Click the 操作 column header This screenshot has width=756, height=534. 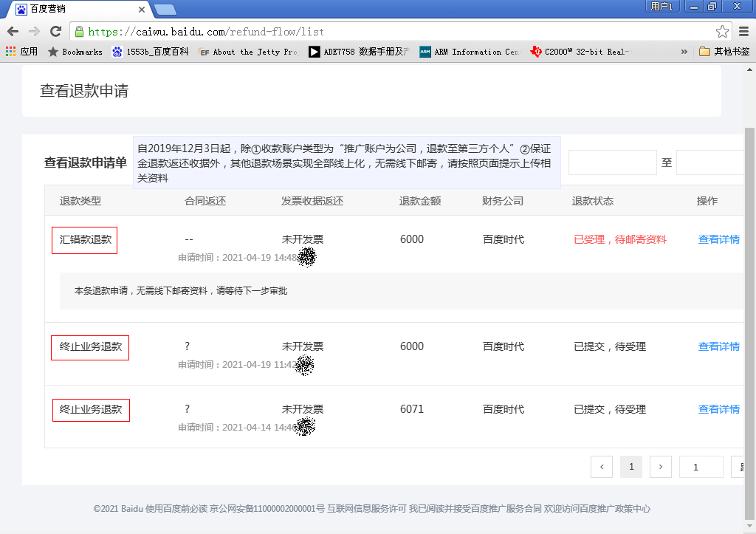707,201
